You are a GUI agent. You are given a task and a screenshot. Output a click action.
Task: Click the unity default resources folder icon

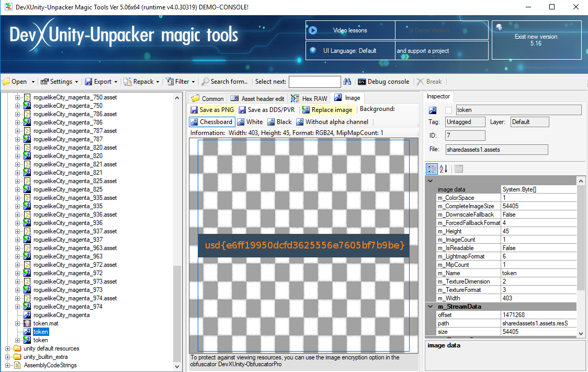coord(17,348)
